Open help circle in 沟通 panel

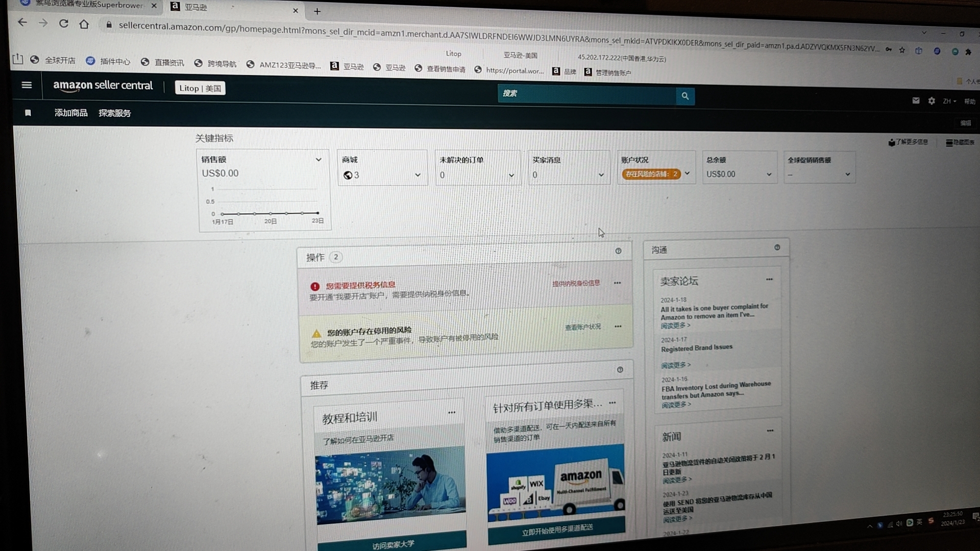click(x=777, y=247)
